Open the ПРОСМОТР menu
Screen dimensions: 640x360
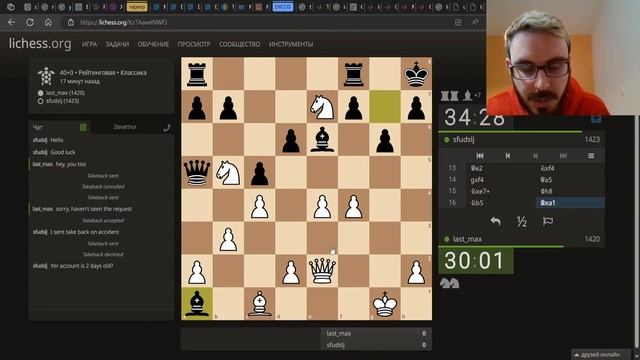tap(194, 44)
